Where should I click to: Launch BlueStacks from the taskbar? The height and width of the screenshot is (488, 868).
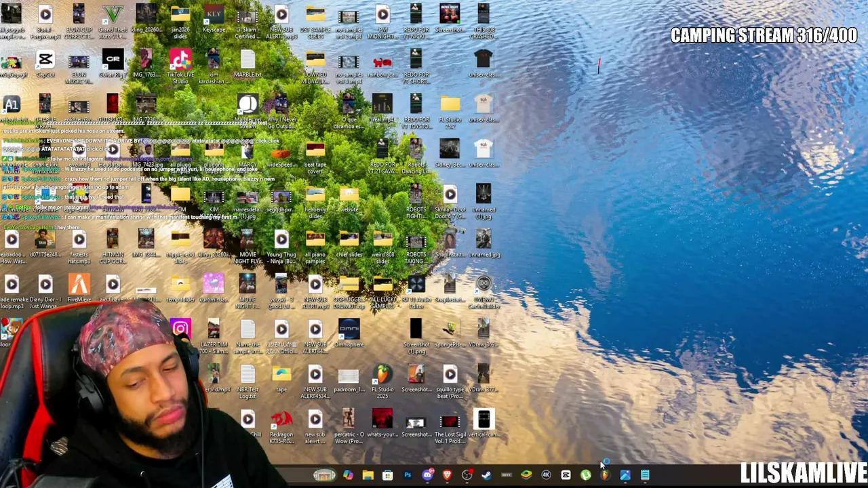point(526,475)
